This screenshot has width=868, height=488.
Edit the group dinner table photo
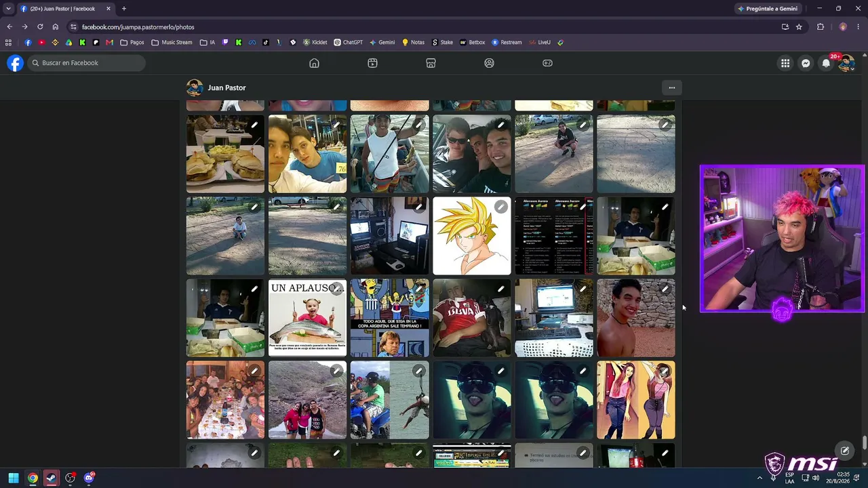coord(254,371)
